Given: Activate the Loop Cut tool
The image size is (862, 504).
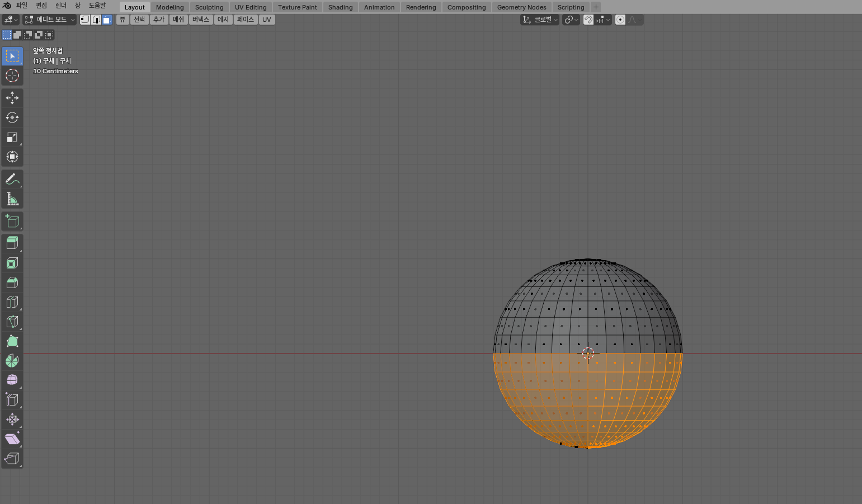Looking at the screenshot, I should click(x=12, y=302).
